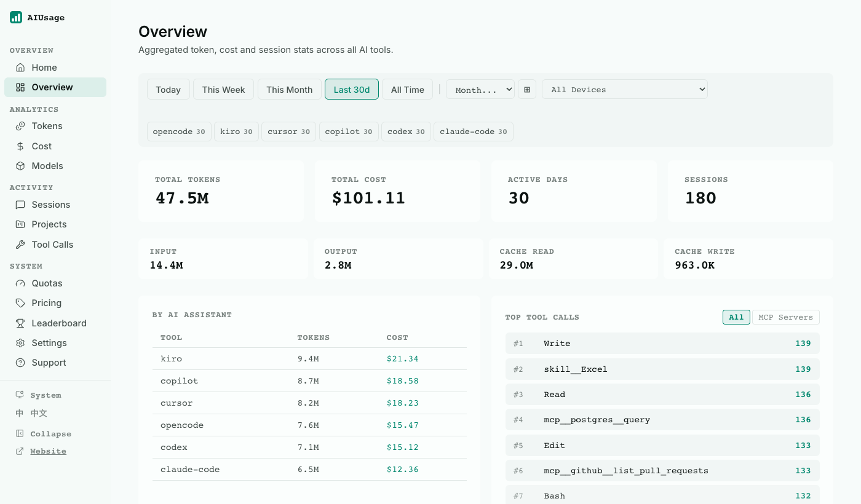Select the Today time range

168,90
